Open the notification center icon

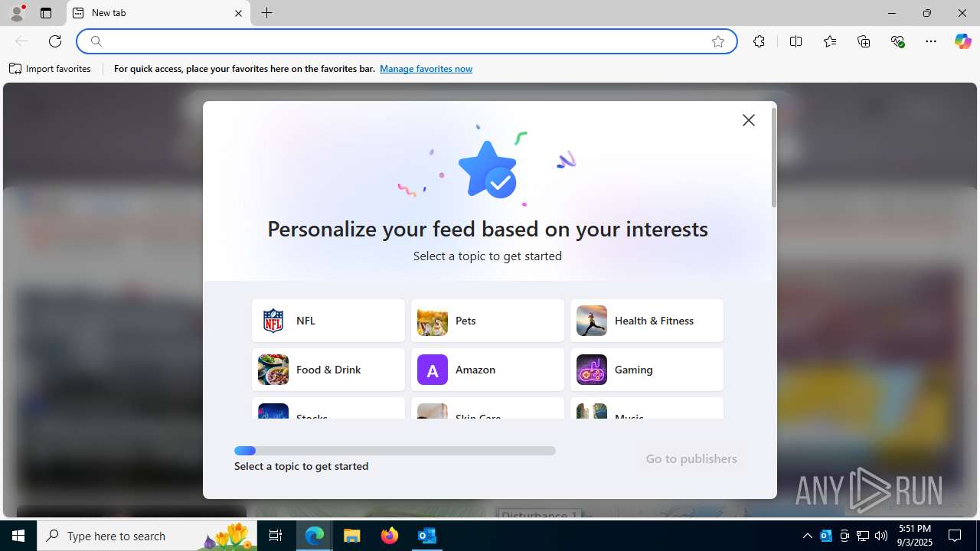pos(955,536)
